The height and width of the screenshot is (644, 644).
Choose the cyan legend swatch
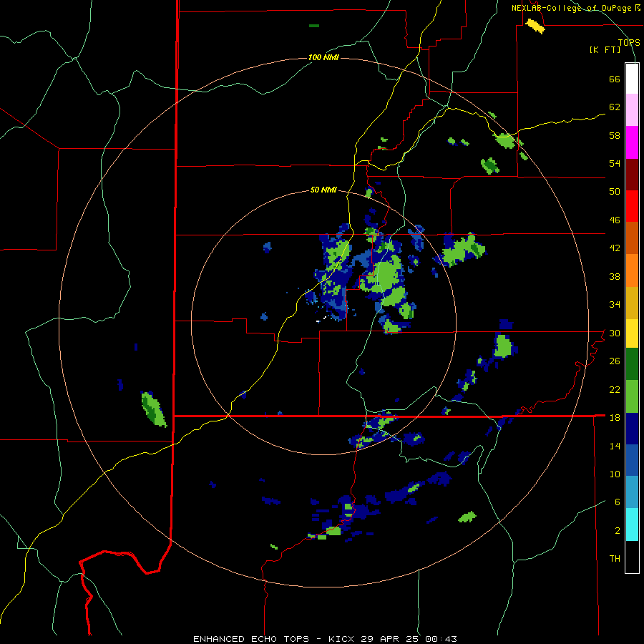pyautogui.click(x=632, y=525)
